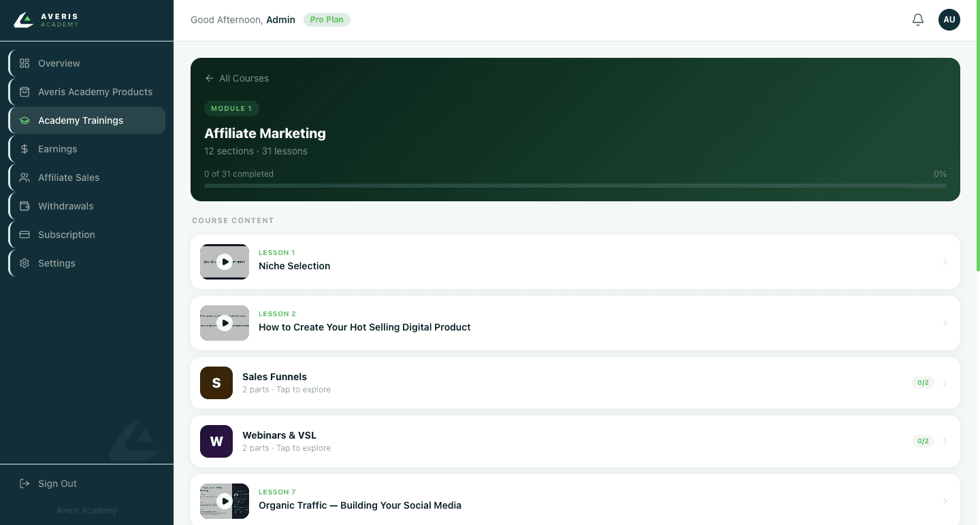
Task: Click the Averis Academy logo
Action: (x=46, y=20)
